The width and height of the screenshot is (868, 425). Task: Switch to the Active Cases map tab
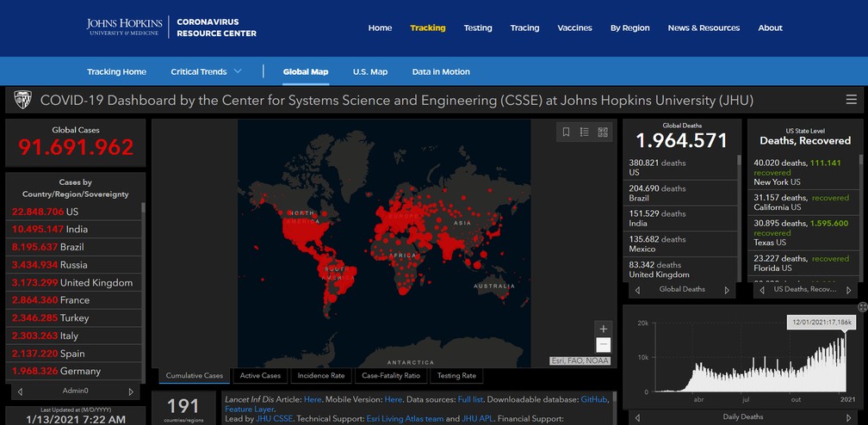[x=260, y=375]
